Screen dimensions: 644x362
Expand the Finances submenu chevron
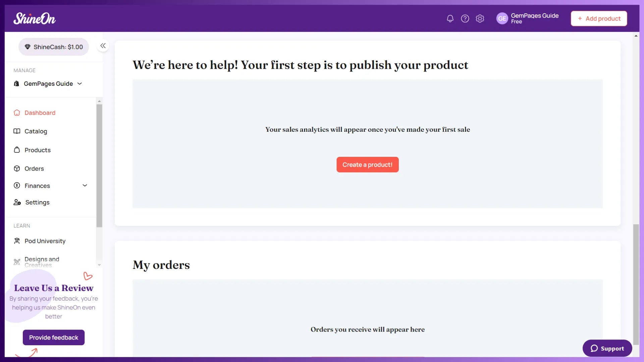85,185
